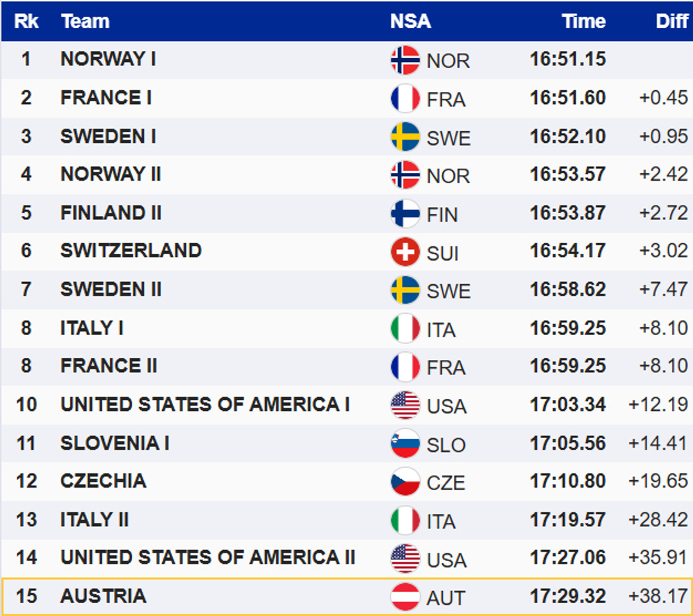Click the Team column header

point(85,21)
